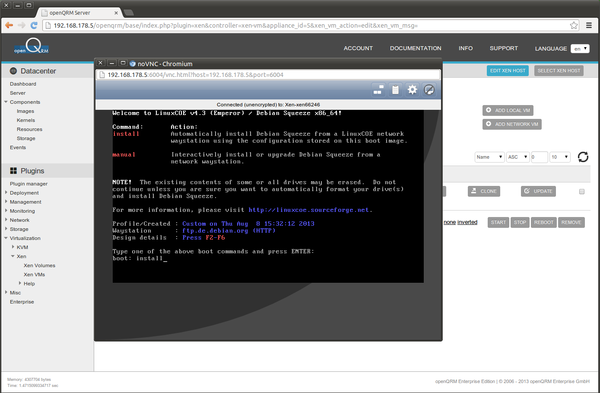The image size is (600, 393).
Task: Click the none selection link
Action: [x=449, y=222]
